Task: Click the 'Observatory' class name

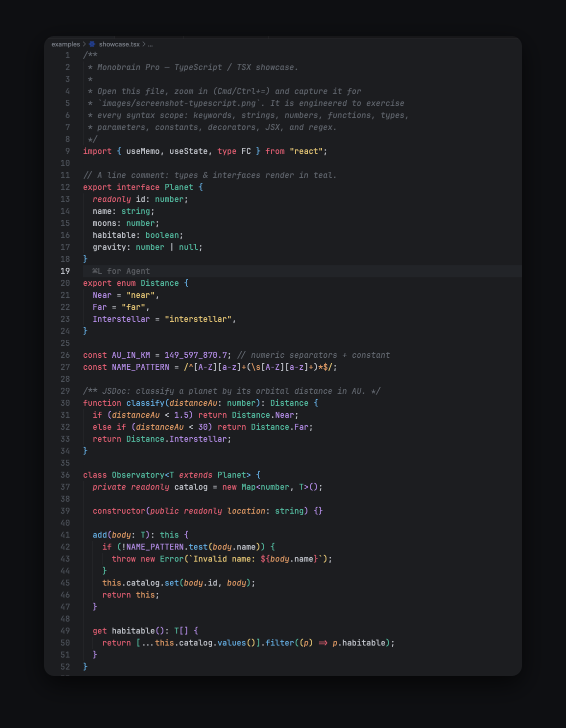Action: pos(138,475)
